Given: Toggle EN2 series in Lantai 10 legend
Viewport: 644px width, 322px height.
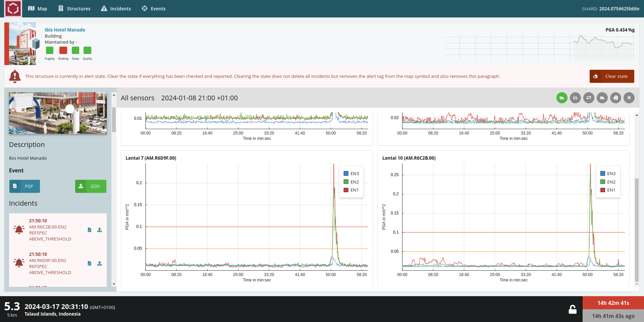Looking at the screenshot, I should pyautogui.click(x=608, y=182).
